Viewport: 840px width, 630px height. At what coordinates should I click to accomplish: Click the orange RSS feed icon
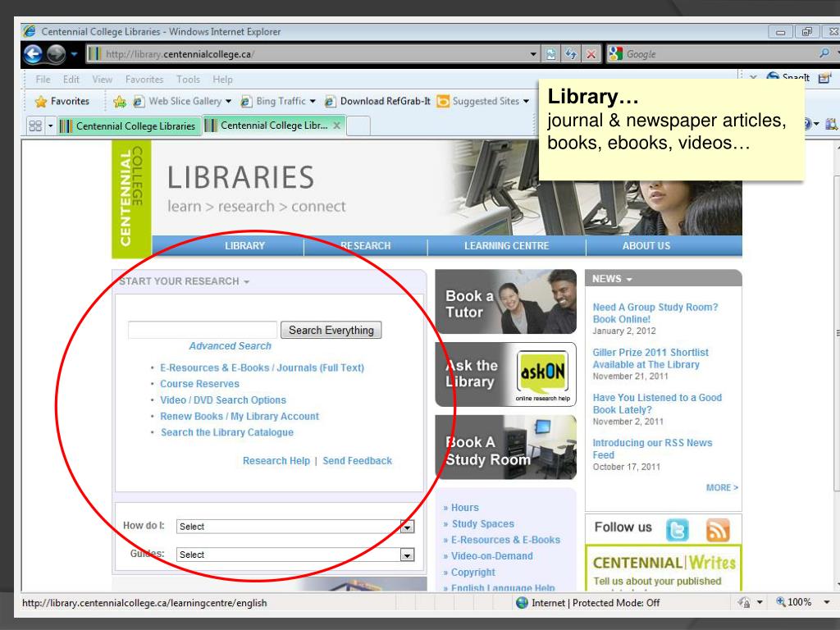tap(718, 530)
